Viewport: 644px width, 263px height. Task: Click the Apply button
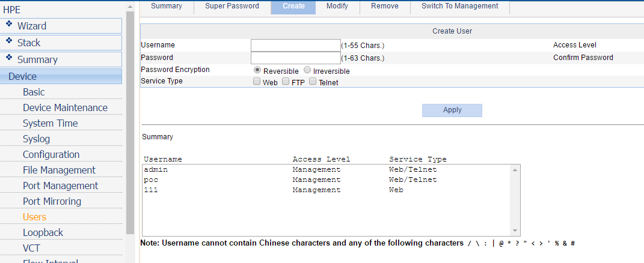point(452,110)
